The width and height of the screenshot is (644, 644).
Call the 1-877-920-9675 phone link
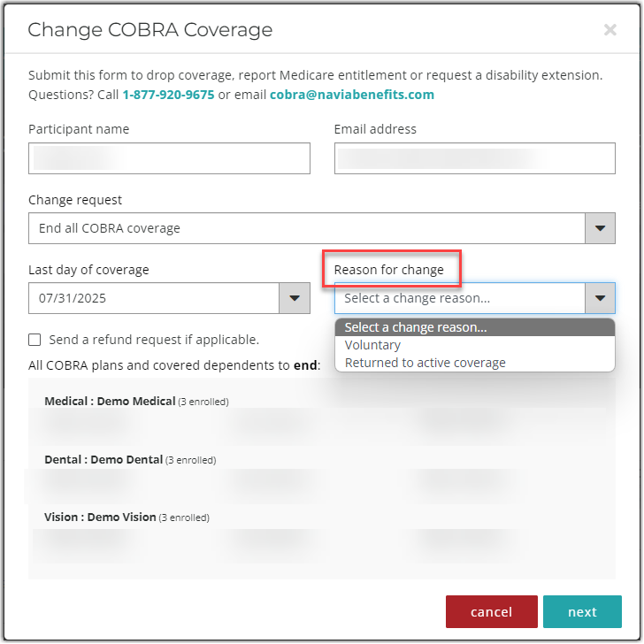[168, 95]
